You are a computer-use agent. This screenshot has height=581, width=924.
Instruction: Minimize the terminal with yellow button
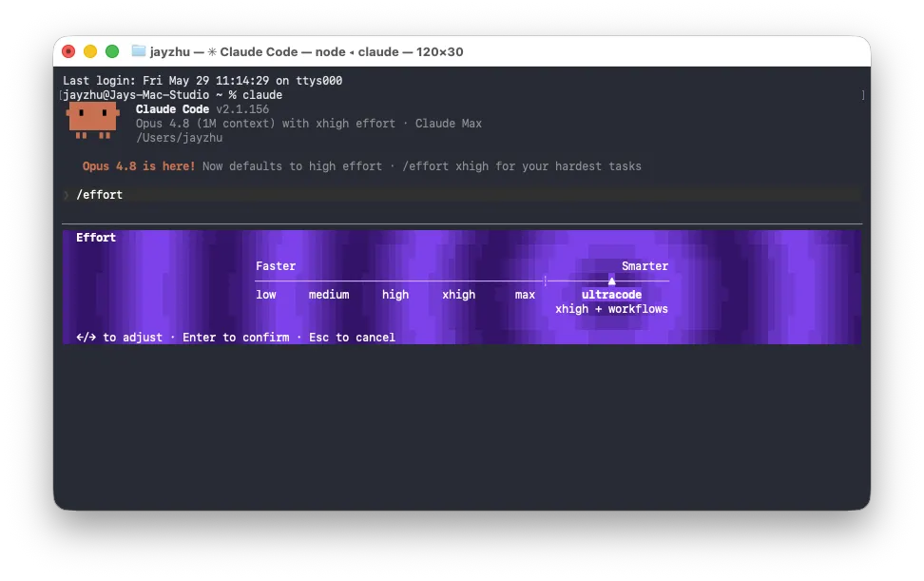[90, 51]
